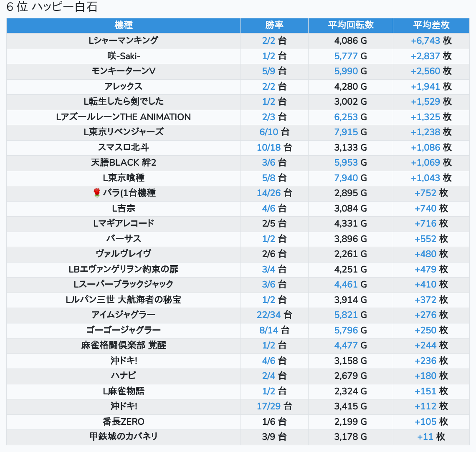The image size is (476, 452).
Task: Select the バーサス machine name
Action: [x=124, y=239]
